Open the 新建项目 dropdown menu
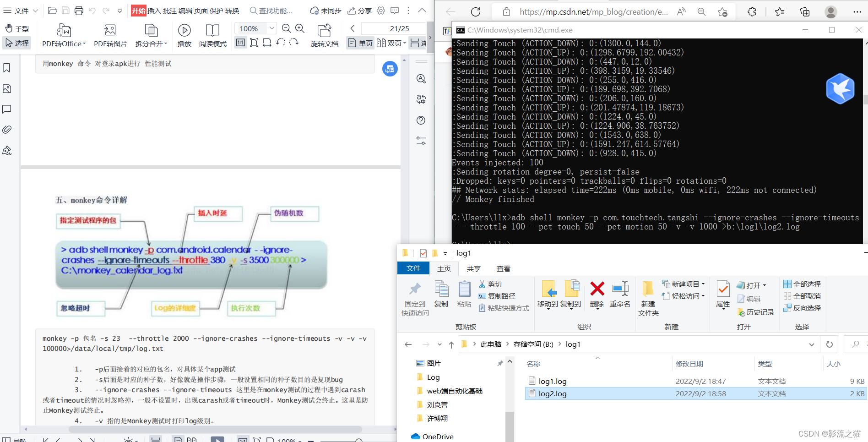Image resolution: width=868 pixels, height=442 pixels. click(684, 284)
